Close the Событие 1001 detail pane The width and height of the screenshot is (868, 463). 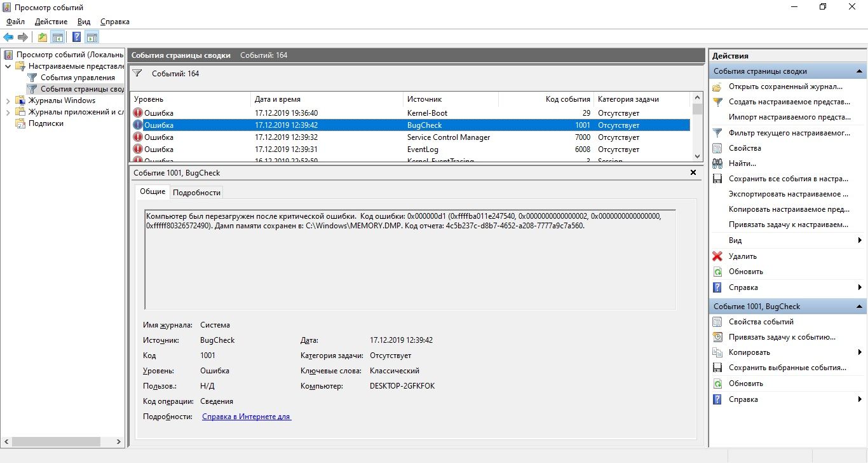[693, 172]
